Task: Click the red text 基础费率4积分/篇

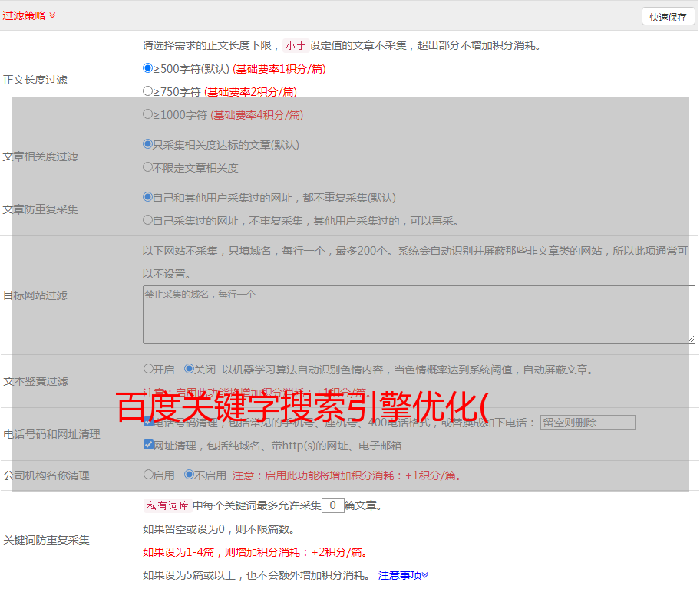Action: click(257, 115)
